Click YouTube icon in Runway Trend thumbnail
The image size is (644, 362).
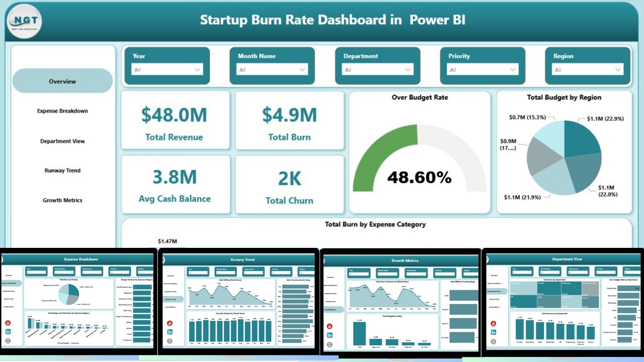click(x=170, y=323)
